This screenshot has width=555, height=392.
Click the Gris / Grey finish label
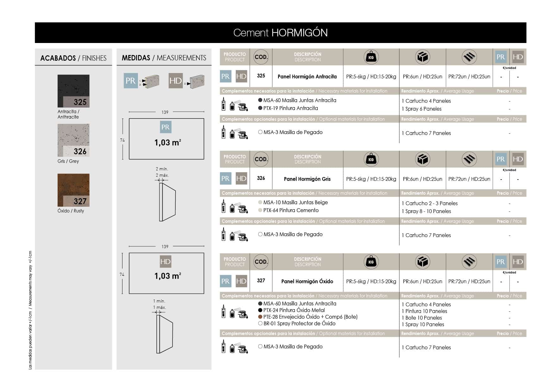click(x=68, y=161)
